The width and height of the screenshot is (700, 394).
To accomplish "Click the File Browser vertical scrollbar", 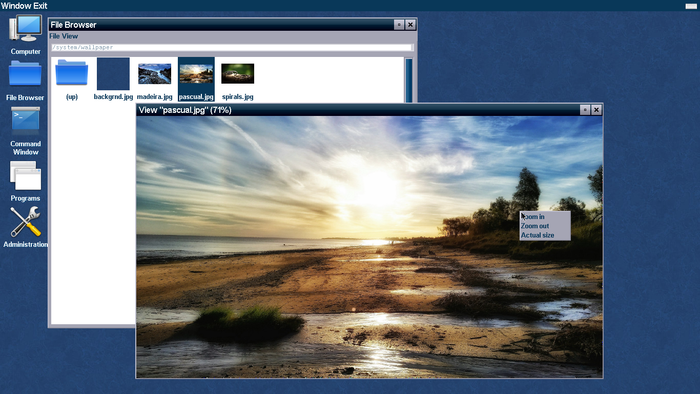I will pos(408,80).
